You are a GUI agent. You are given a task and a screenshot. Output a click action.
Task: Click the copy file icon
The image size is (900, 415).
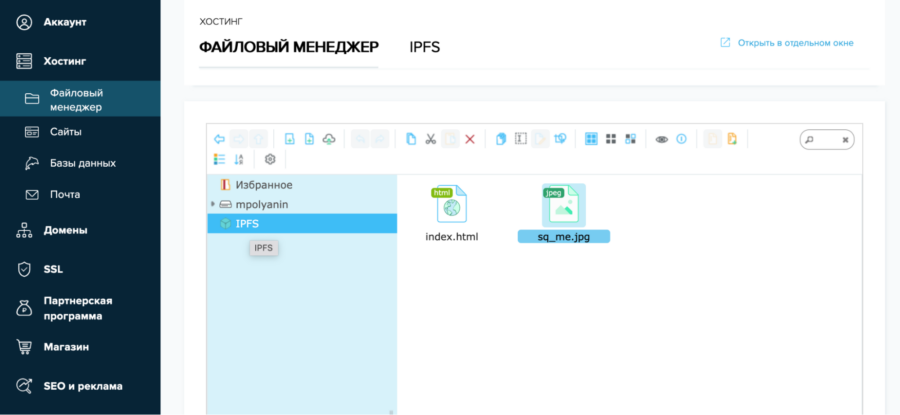(x=411, y=139)
